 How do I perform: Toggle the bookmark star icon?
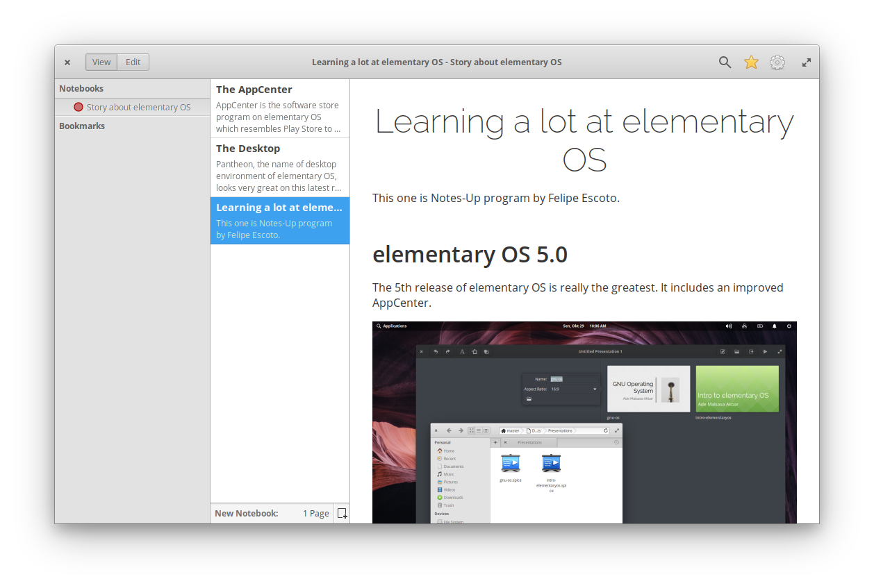coord(751,62)
